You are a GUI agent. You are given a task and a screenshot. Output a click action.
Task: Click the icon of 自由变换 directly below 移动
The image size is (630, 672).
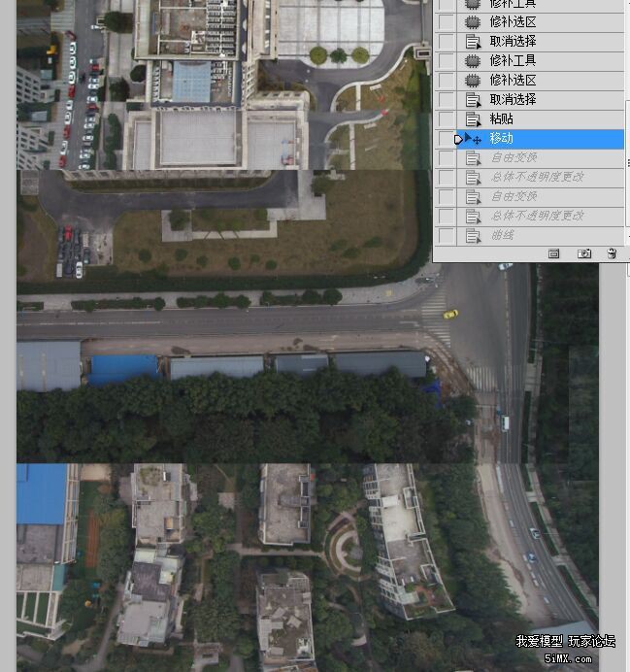(x=474, y=158)
